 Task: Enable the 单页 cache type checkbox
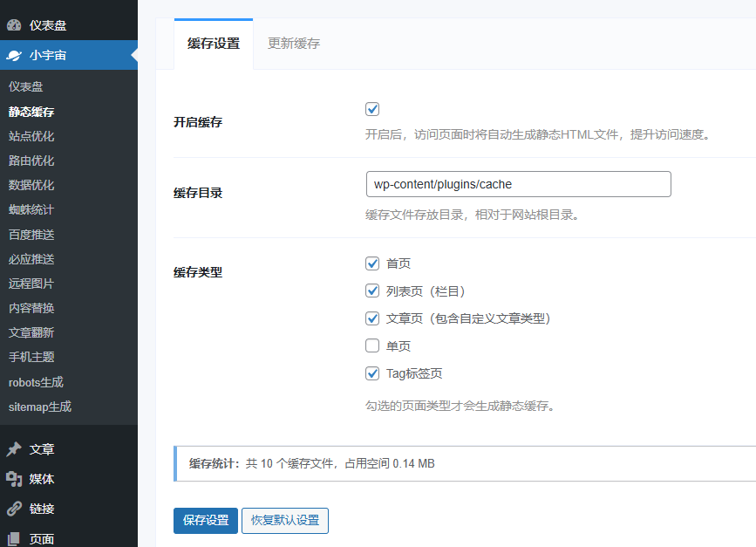tap(372, 345)
